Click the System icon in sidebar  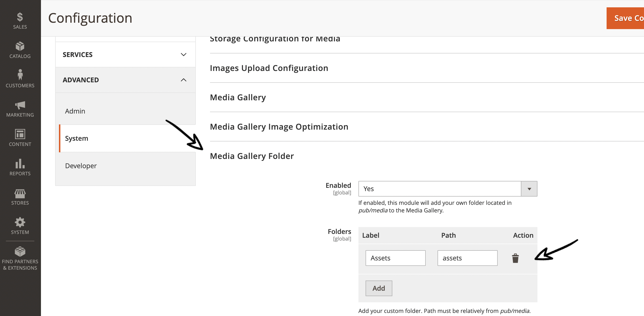coord(20,225)
